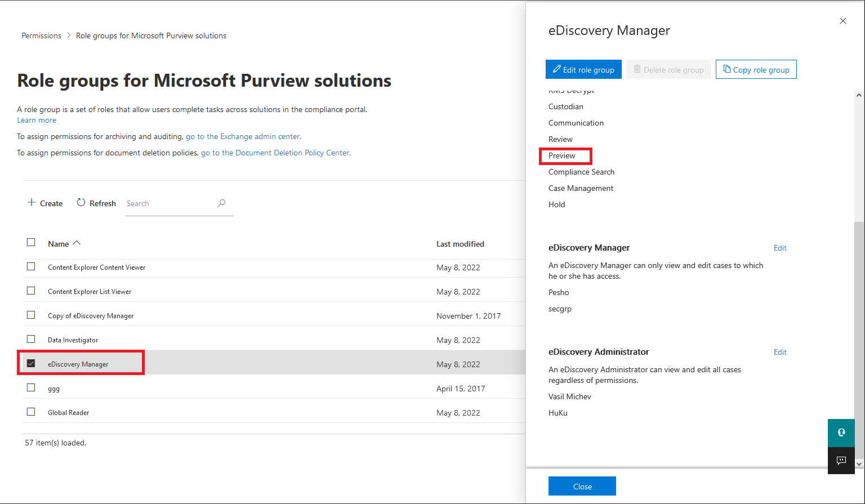Click the member HuKu

click(x=558, y=413)
